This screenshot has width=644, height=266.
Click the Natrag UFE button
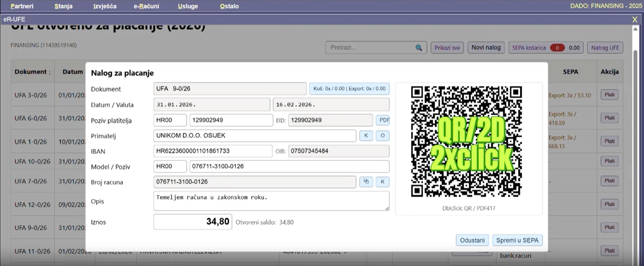point(605,47)
